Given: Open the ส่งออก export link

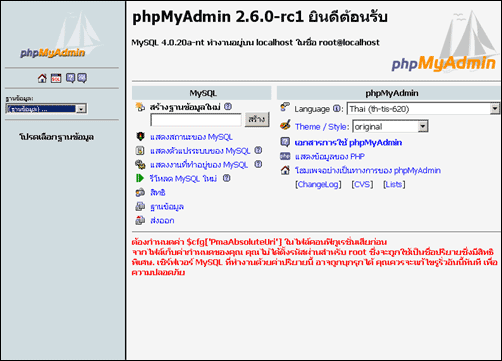Looking at the screenshot, I should [x=162, y=221].
